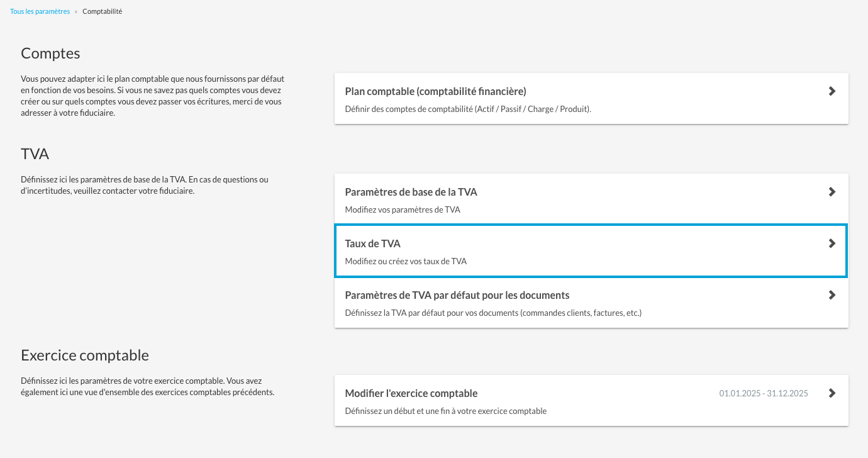Select the Taux de TVA title
The height and width of the screenshot is (458, 868).
pos(372,243)
